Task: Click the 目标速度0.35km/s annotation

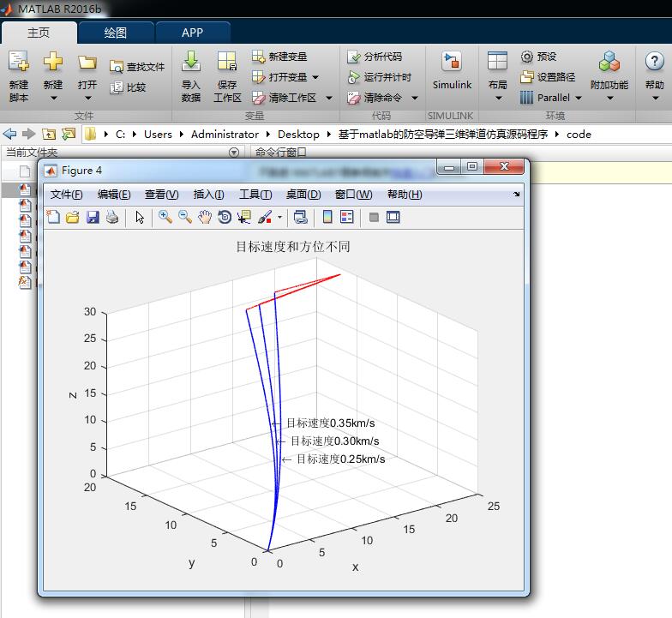Action: [x=331, y=423]
